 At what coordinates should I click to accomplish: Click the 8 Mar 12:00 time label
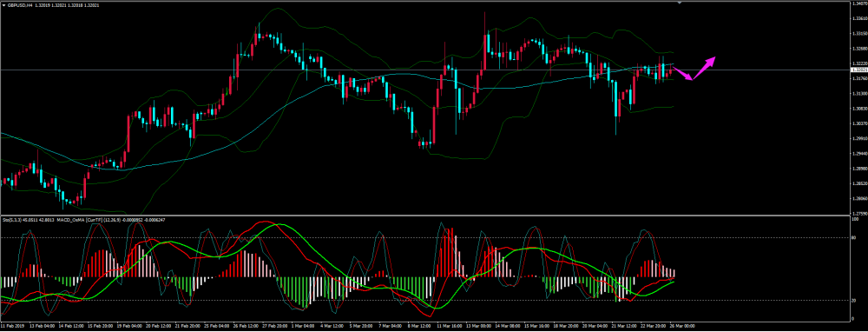tap(419, 326)
